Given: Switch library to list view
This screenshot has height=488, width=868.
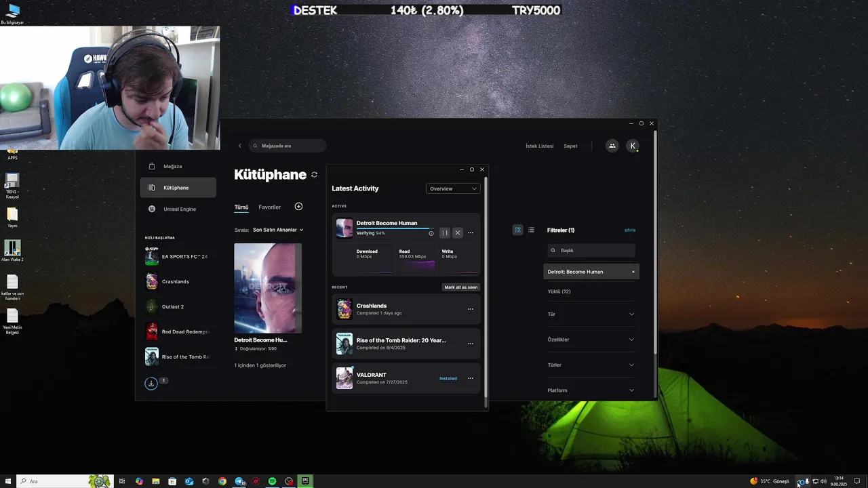Looking at the screenshot, I should 531,230.
